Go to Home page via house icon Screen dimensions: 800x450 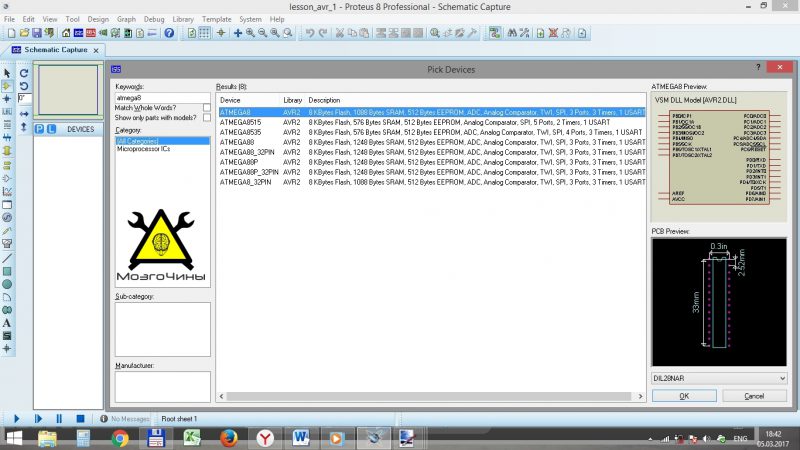point(66,33)
